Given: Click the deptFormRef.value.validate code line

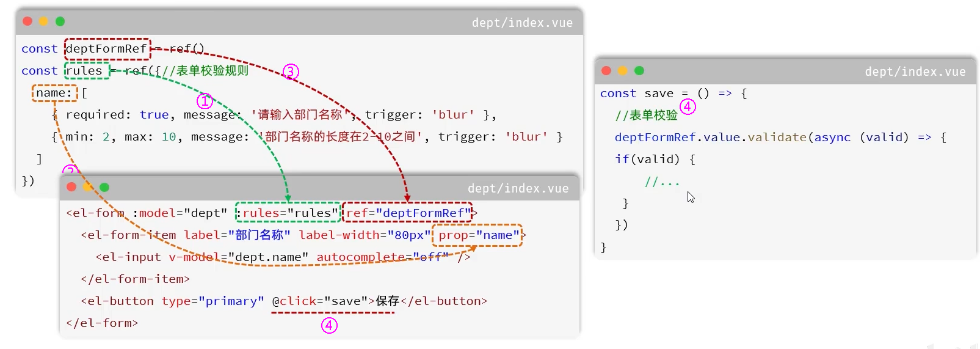Looking at the screenshot, I should pyautogui.click(x=731, y=138).
